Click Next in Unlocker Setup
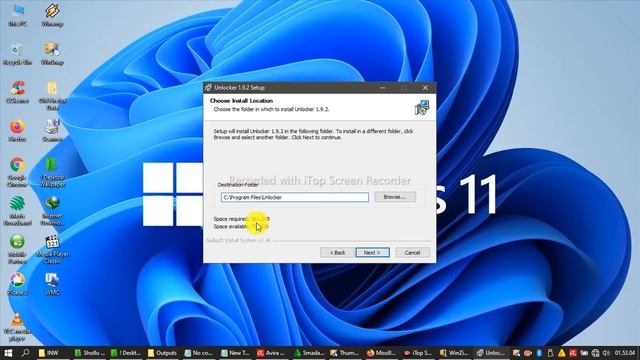The height and width of the screenshot is (360, 640). tap(372, 253)
